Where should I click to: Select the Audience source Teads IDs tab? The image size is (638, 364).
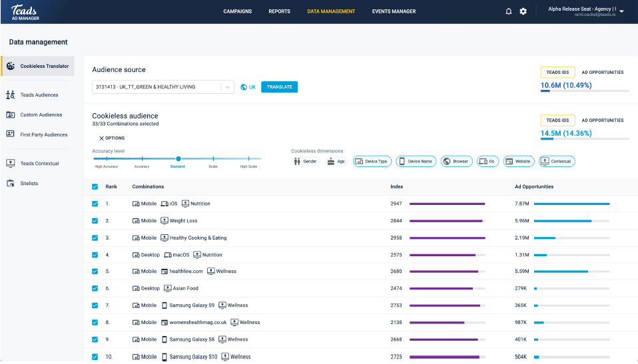pyautogui.click(x=557, y=73)
